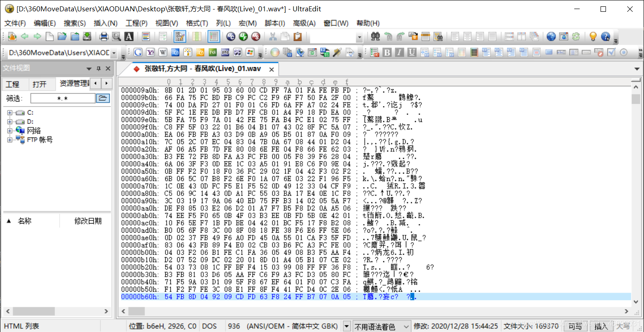Viewport: 644px width, 332px height.
Task: Open the 格式(T) menu
Action: [x=197, y=23]
